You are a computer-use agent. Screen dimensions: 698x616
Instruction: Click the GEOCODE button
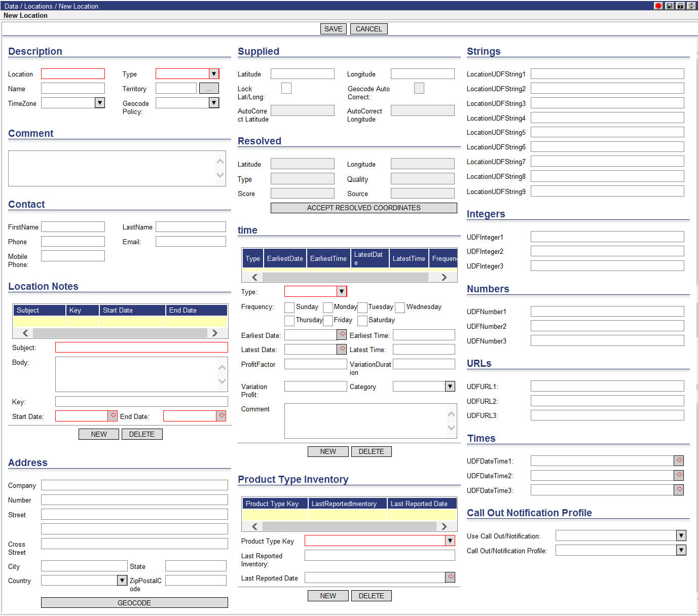[x=134, y=603]
